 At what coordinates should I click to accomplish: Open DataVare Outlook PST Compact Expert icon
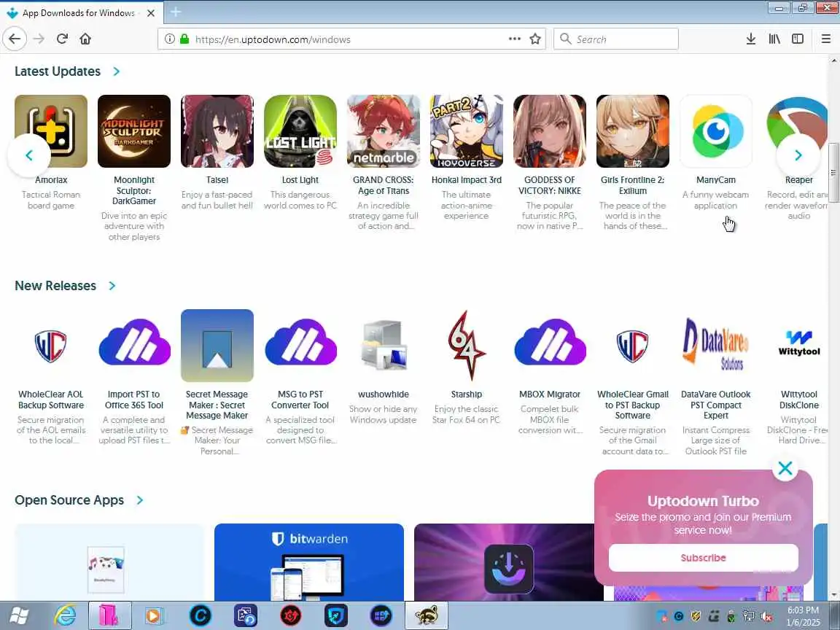pos(716,346)
